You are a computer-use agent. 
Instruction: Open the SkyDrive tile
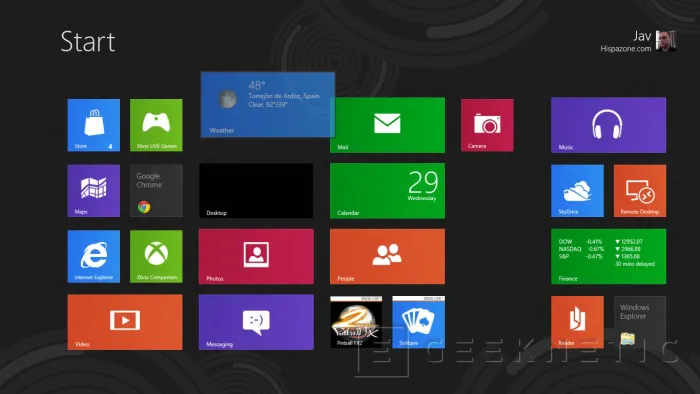coord(578,191)
